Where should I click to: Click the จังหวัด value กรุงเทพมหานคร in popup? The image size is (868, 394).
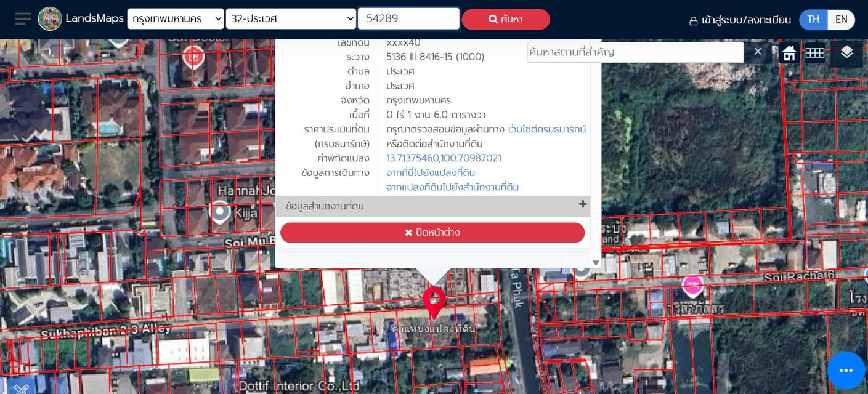click(x=418, y=100)
